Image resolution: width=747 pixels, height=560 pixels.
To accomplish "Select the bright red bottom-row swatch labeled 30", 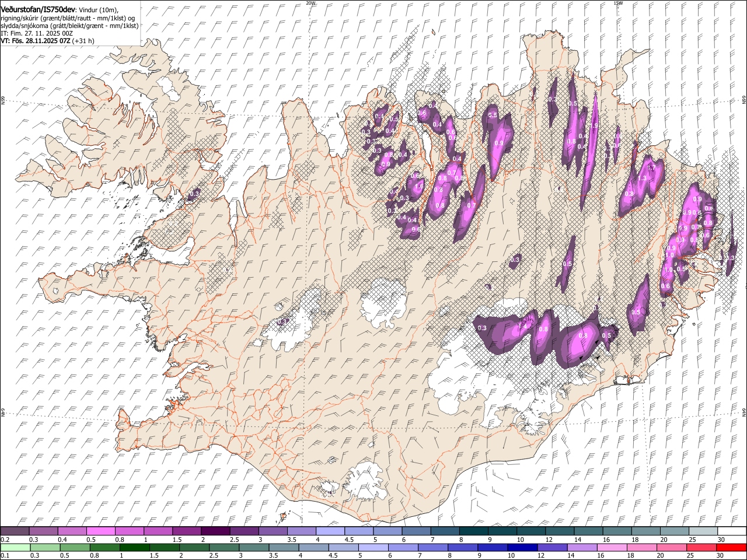I will [x=731, y=548].
